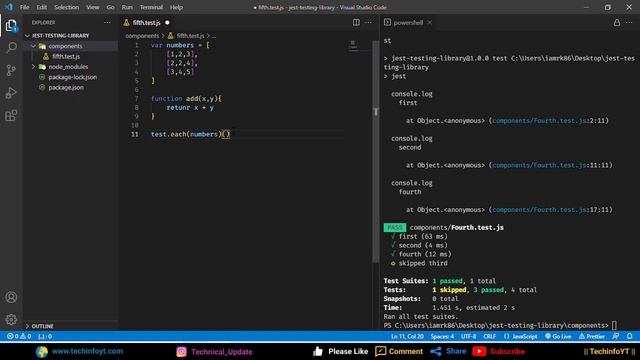Click the terminal prompt input line
Screen dimensions: 640x360
click(x=500, y=325)
